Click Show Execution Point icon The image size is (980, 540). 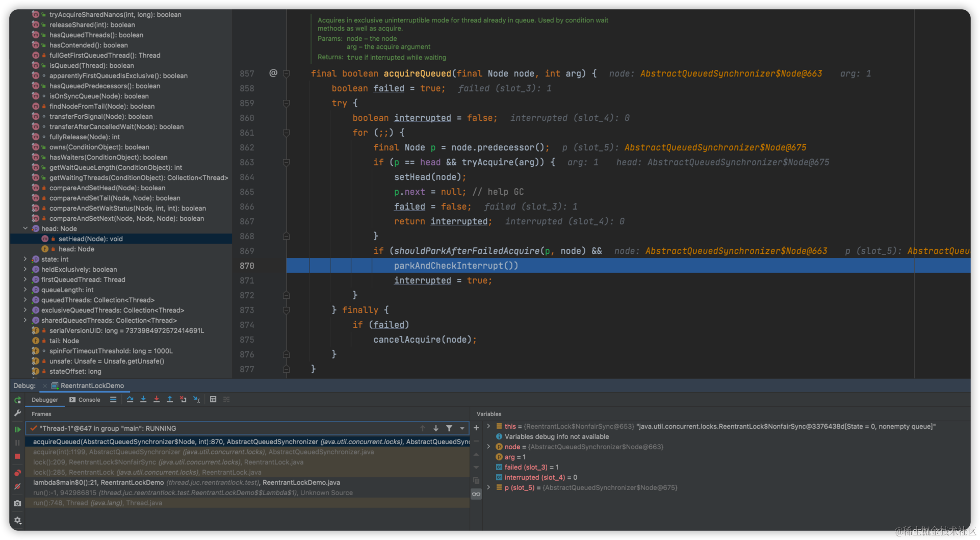(x=113, y=400)
